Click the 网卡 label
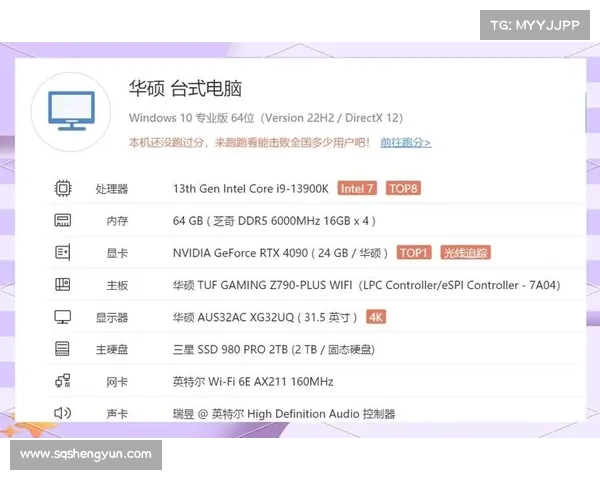The image size is (600, 480). pos(117,382)
